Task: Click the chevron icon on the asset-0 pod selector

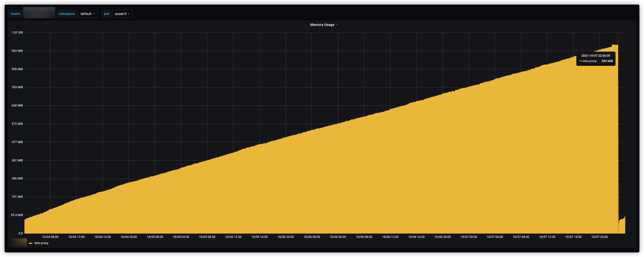Action: click(x=129, y=14)
